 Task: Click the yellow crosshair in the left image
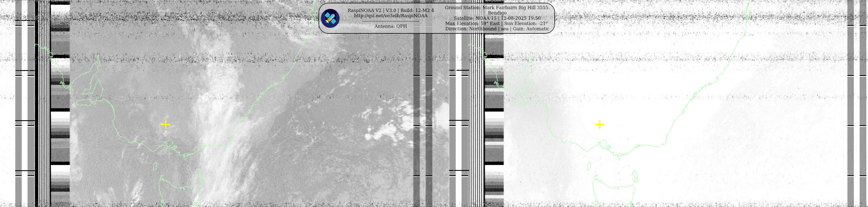(166, 125)
